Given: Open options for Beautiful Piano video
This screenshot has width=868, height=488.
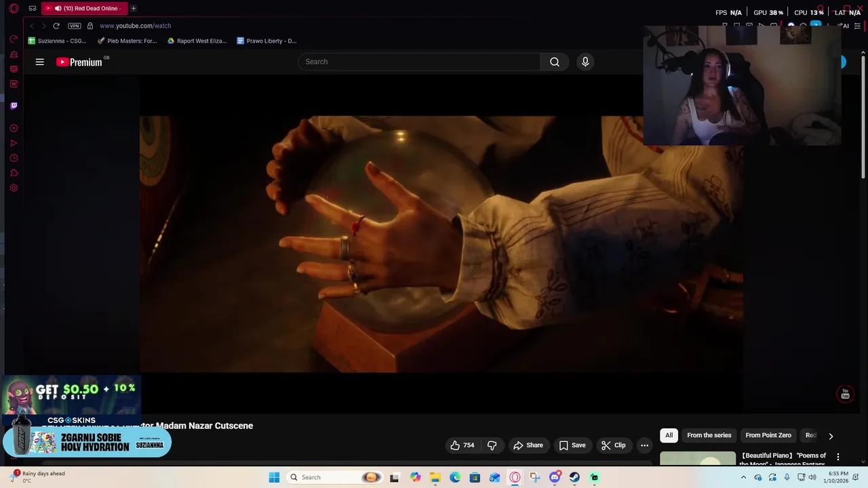Looking at the screenshot, I should pyautogui.click(x=838, y=457).
